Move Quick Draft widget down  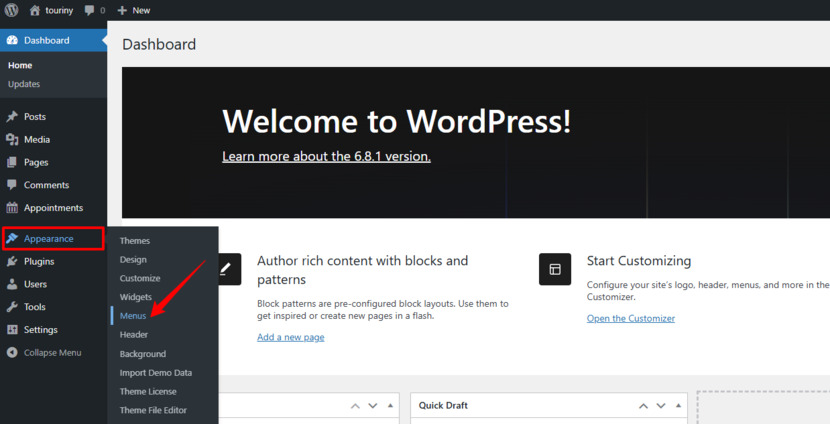pos(661,405)
